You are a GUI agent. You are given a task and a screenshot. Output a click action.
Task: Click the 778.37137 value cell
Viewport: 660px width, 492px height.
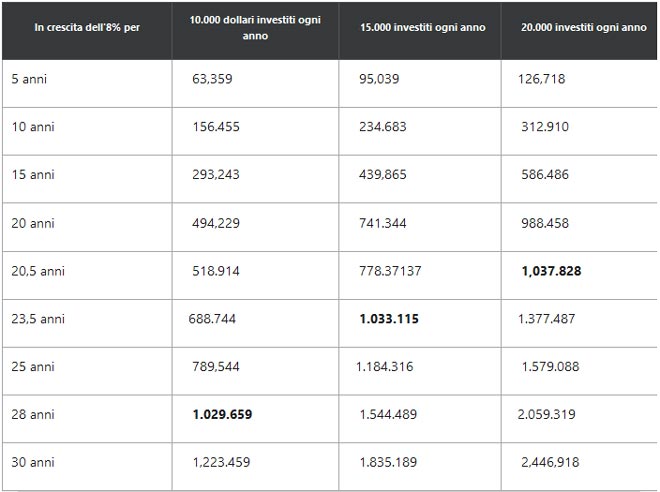pyautogui.click(x=390, y=271)
